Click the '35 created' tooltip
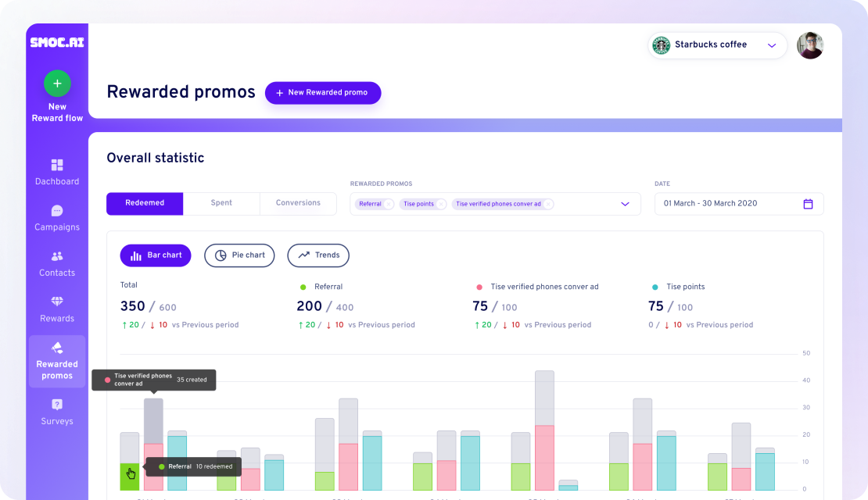Screen dimensions: 868x500 coord(154,380)
